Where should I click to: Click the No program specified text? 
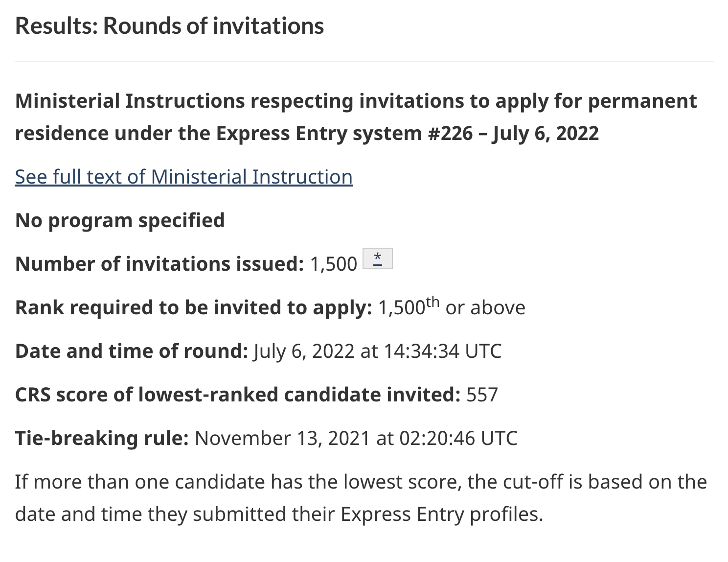[x=120, y=221]
